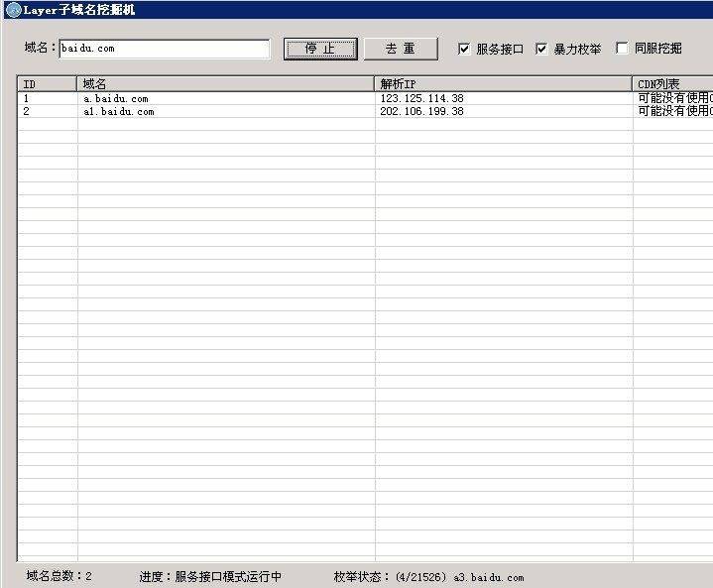Click CDN cell in a1.baidu.com row
The image size is (713, 588).
[675, 111]
